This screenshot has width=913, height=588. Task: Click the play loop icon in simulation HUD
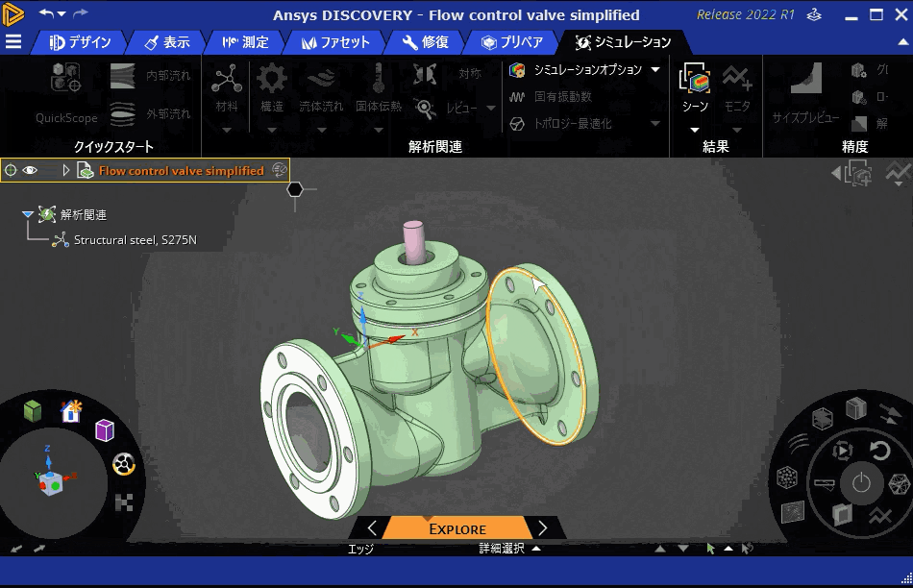point(842,451)
